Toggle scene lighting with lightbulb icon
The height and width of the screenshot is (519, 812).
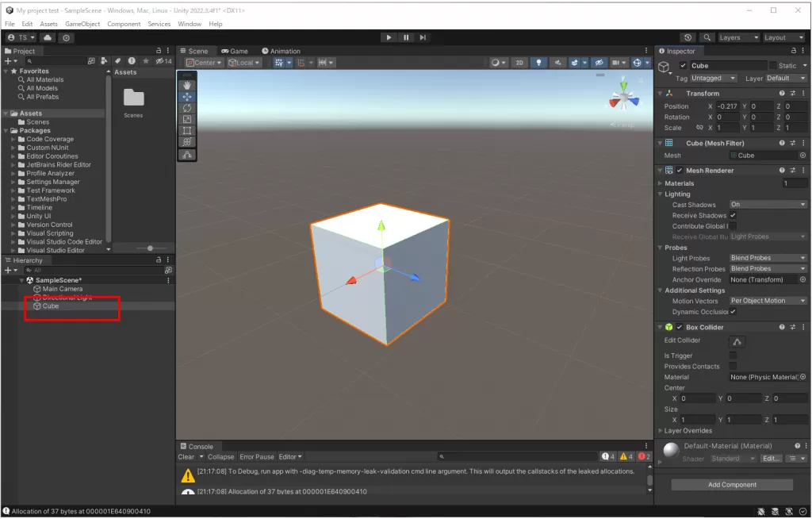coord(539,63)
